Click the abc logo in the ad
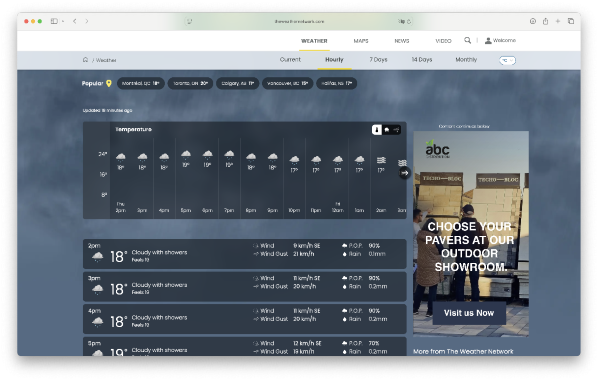The width and height of the screenshot is (600, 381). (437, 149)
